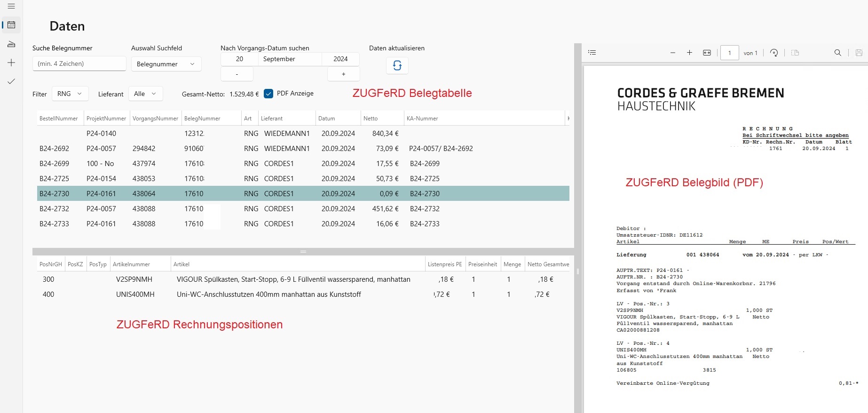868x413 pixels.
Task: Sort by Listenpreis PE column header
Action: [445, 264]
